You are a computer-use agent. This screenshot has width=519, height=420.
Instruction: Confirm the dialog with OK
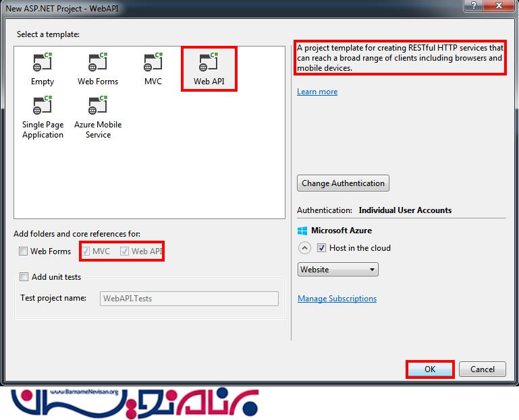coord(430,369)
